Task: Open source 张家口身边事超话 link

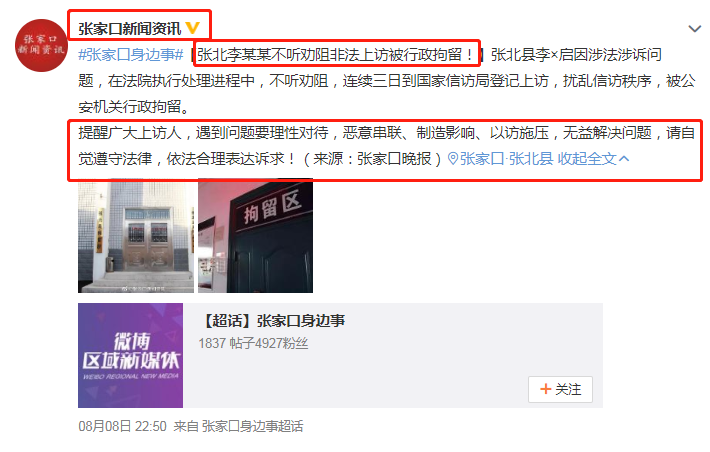Action: point(252,426)
